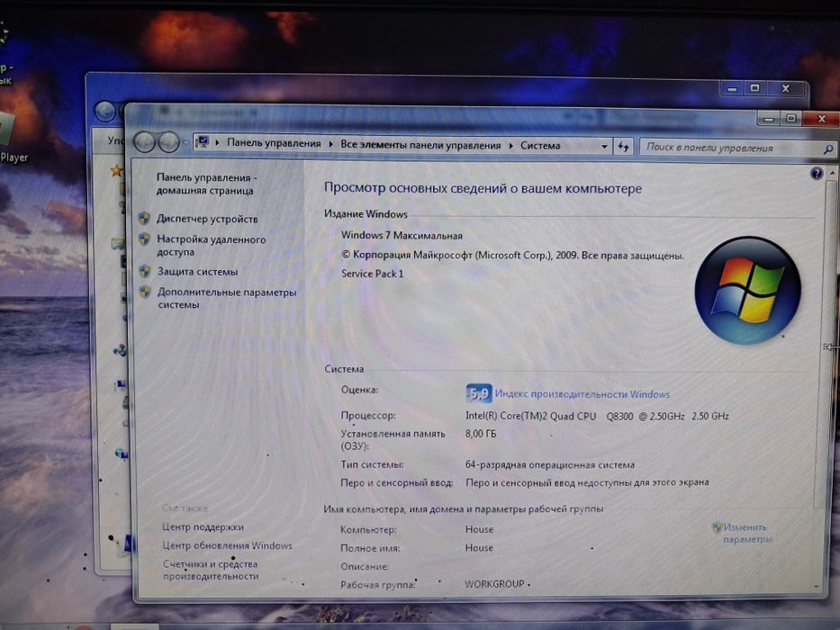This screenshot has width=840, height=630.
Task: Open Центр обновления Windows link
Action: [227, 545]
